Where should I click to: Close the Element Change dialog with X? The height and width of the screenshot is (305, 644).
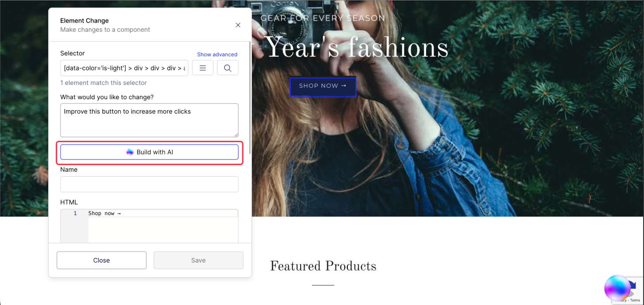pyautogui.click(x=238, y=25)
